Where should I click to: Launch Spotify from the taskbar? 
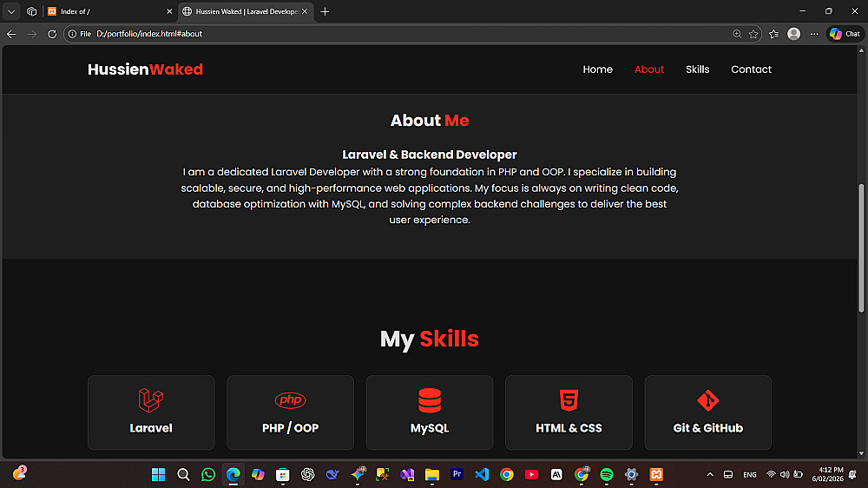606,474
